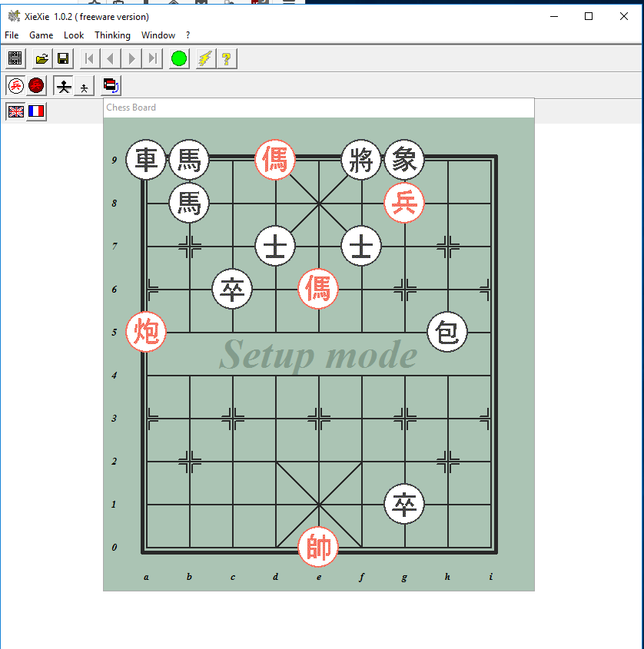The image size is (644, 649).
Task: Open help with the question mark icon
Action: coord(226,59)
